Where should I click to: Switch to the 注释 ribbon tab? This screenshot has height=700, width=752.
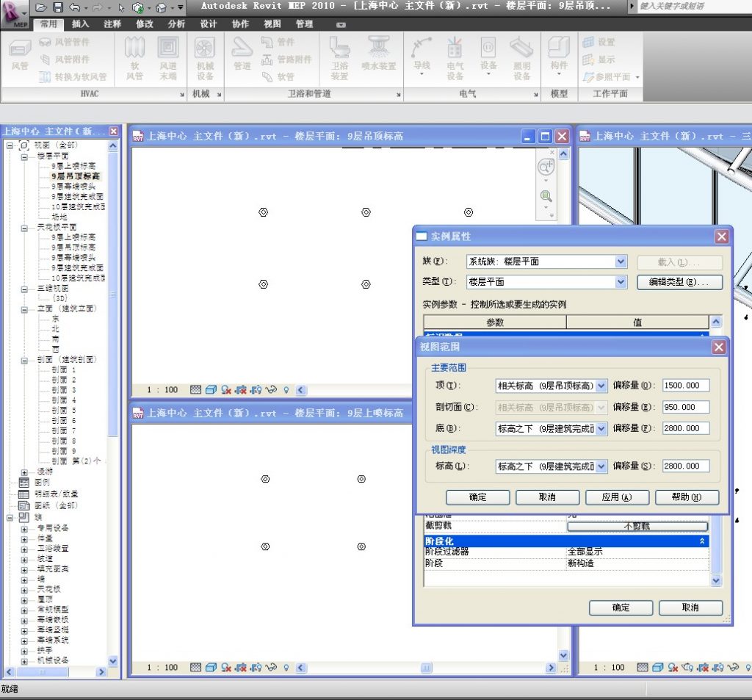(x=112, y=24)
